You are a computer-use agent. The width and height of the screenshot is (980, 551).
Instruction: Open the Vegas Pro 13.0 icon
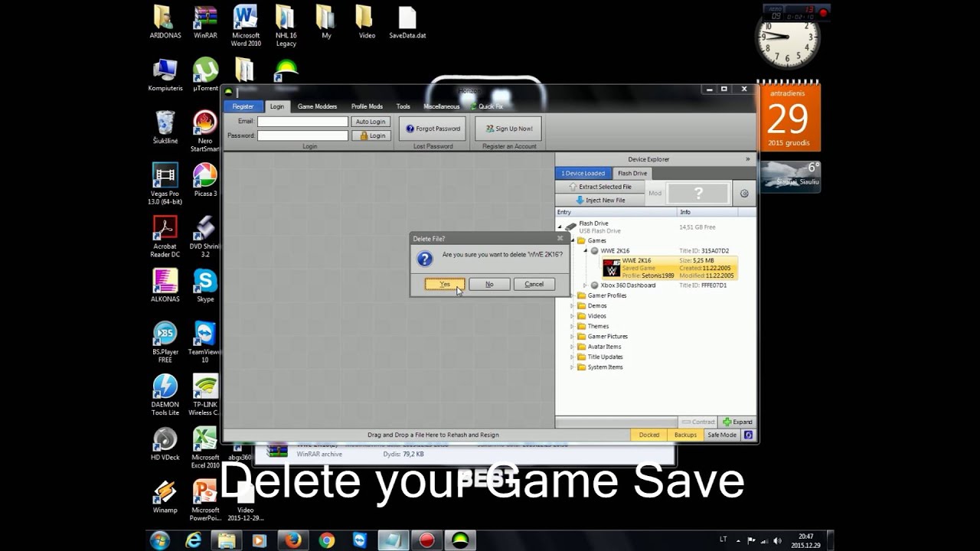[165, 184]
